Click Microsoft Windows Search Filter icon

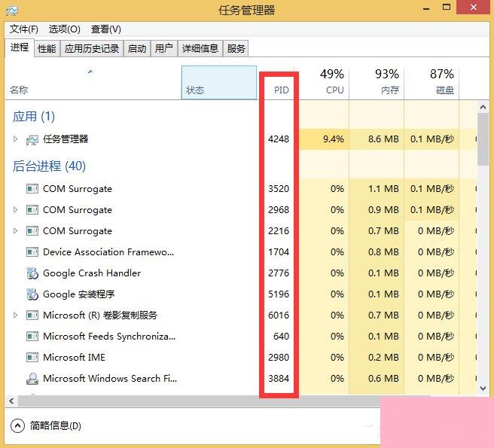point(32,379)
